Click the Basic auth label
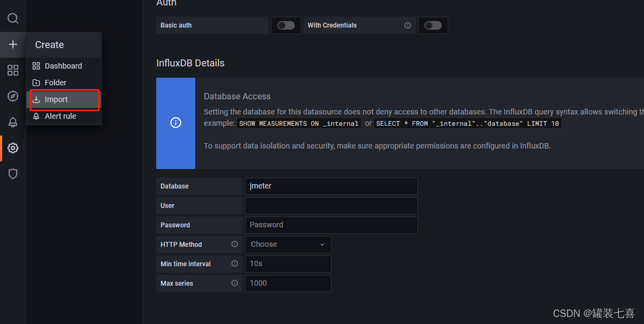Viewport: 644px width, 324px height. [176, 25]
